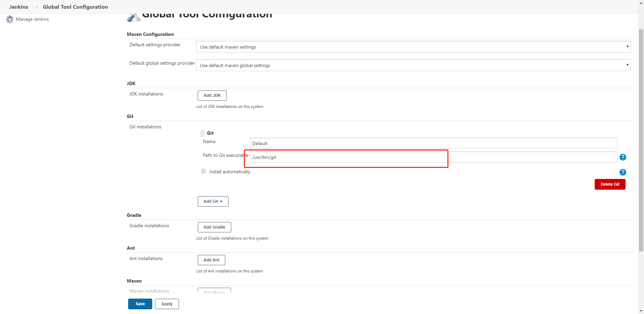This screenshot has height=314, width=644.
Task: Click the 'Path to Git executable' label
Action: 225,155
